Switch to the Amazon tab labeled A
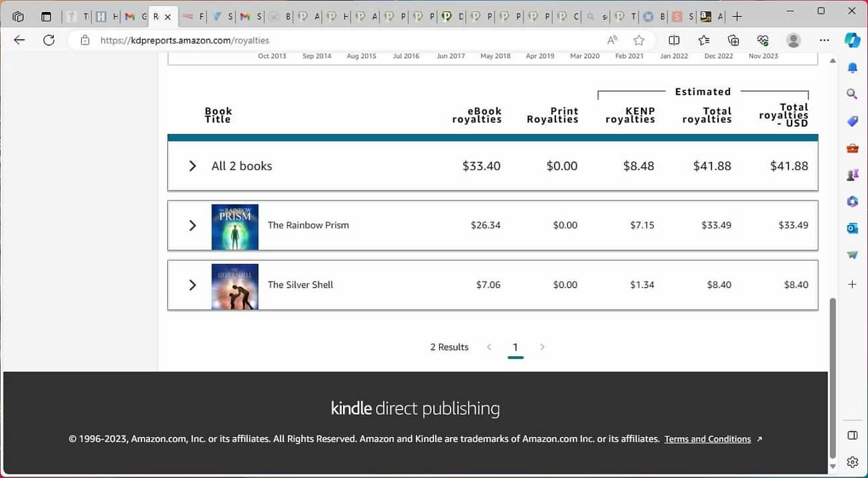868x478 pixels. tap(711, 17)
